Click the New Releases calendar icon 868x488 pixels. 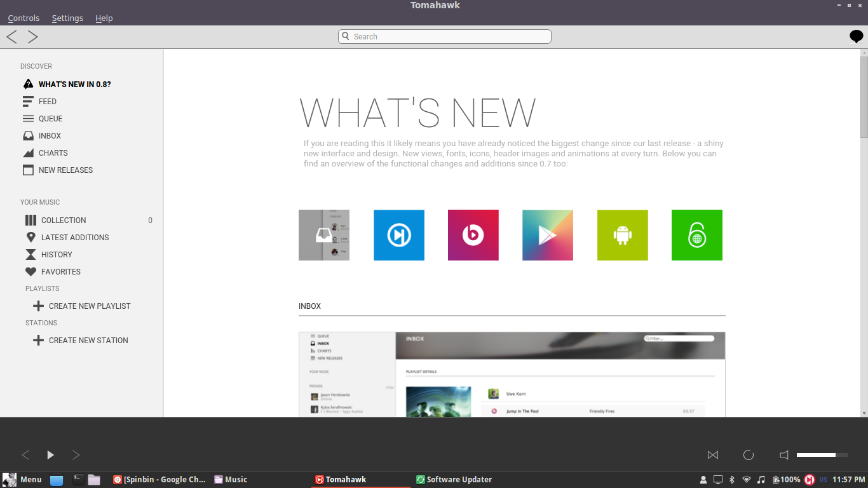point(28,170)
